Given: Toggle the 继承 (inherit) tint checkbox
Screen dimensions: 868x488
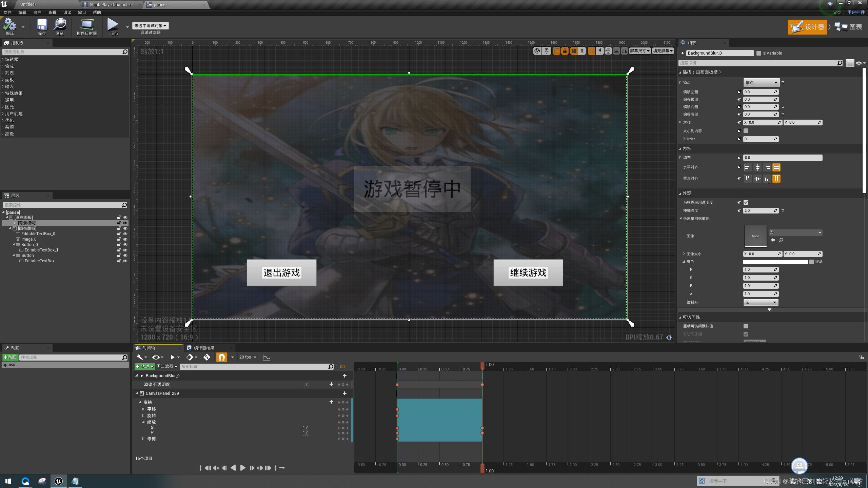Looking at the screenshot, I should pos(812,262).
